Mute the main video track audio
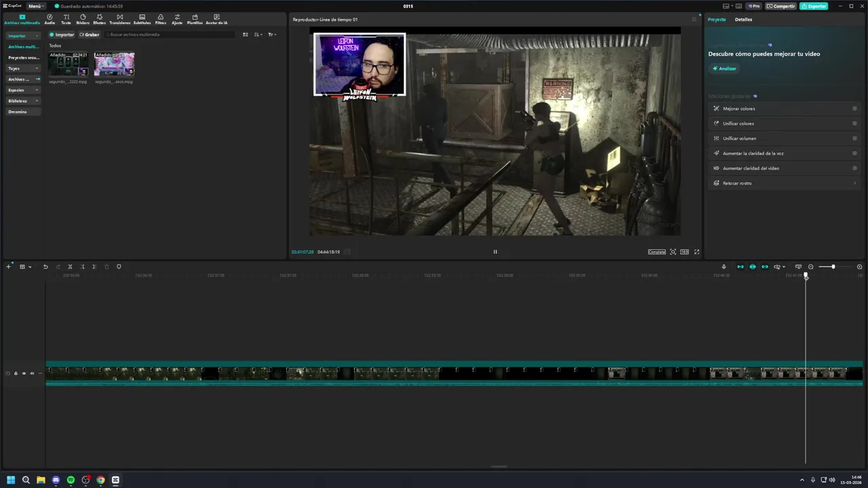 (x=32, y=373)
